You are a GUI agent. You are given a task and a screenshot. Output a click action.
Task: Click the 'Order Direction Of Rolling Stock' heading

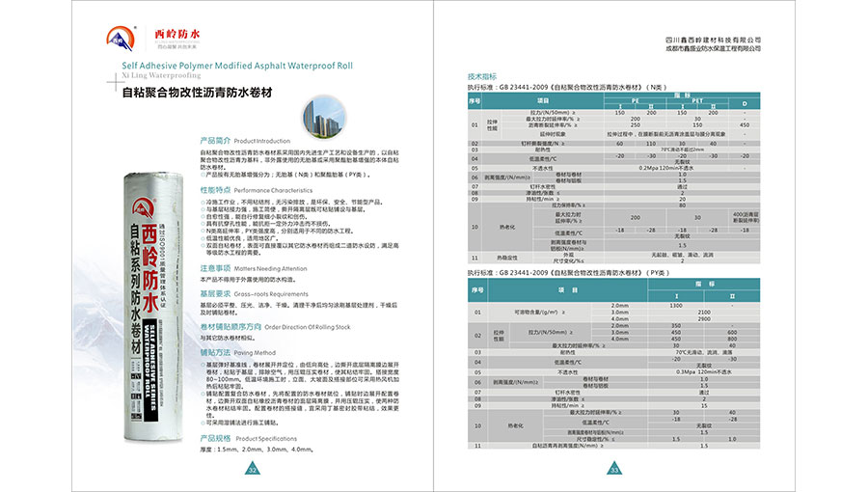coord(308,327)
